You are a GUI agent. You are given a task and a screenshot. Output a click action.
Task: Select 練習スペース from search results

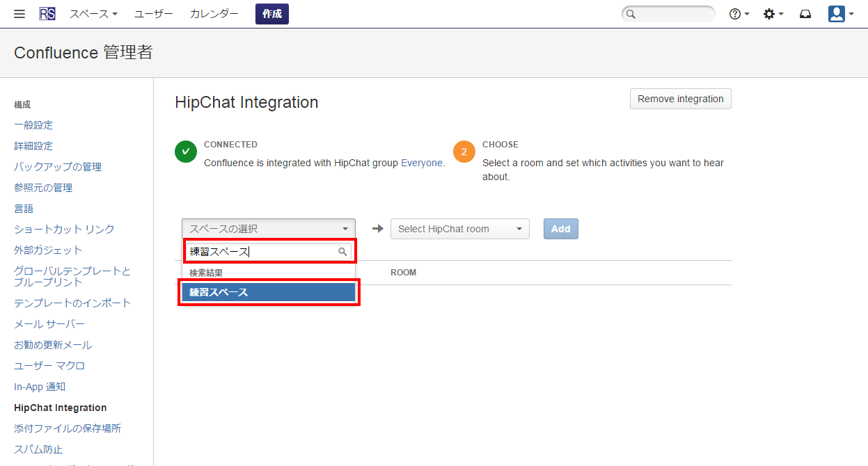click(269, 293)
